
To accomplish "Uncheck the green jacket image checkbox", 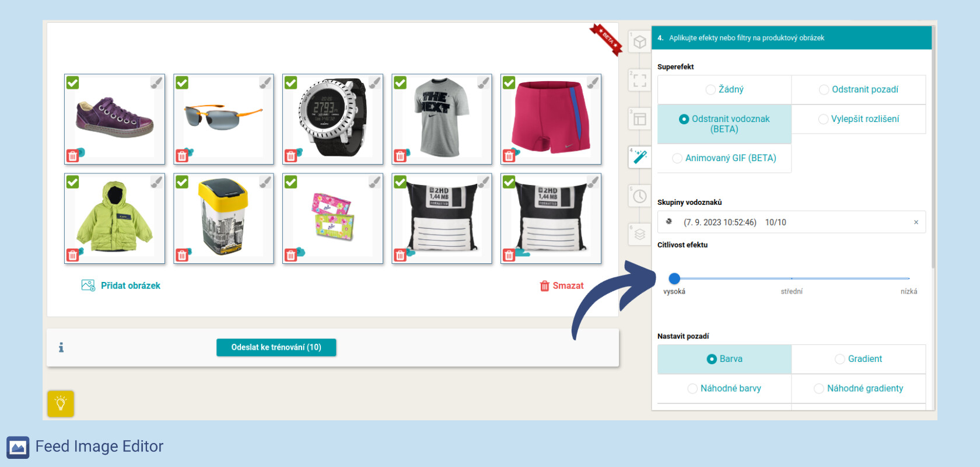I will (73, 182).
